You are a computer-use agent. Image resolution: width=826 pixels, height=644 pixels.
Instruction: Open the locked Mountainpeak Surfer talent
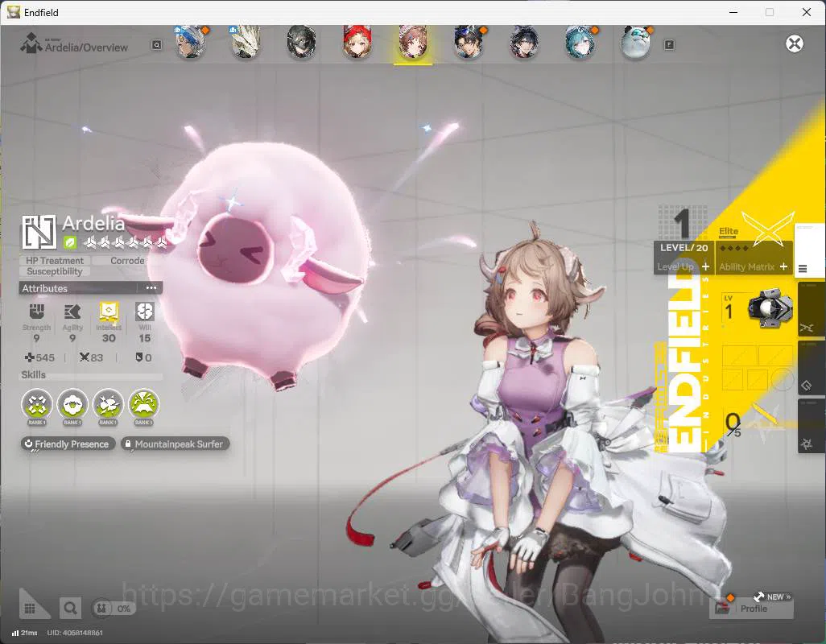point(176,444)
